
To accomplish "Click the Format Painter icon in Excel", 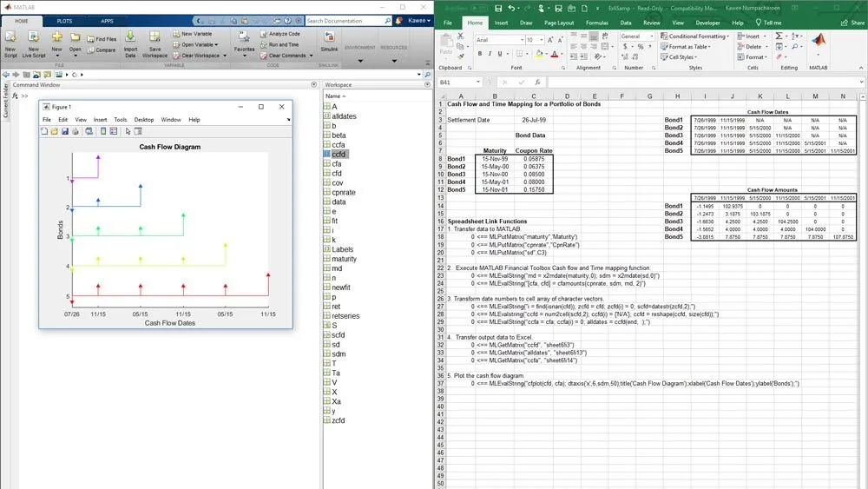I will pos(460,56).
